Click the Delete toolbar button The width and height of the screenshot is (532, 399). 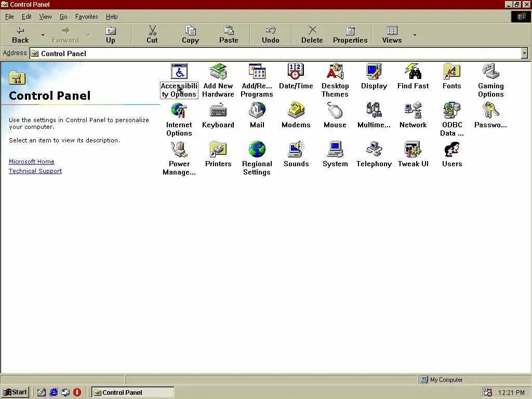click(312, 35)
